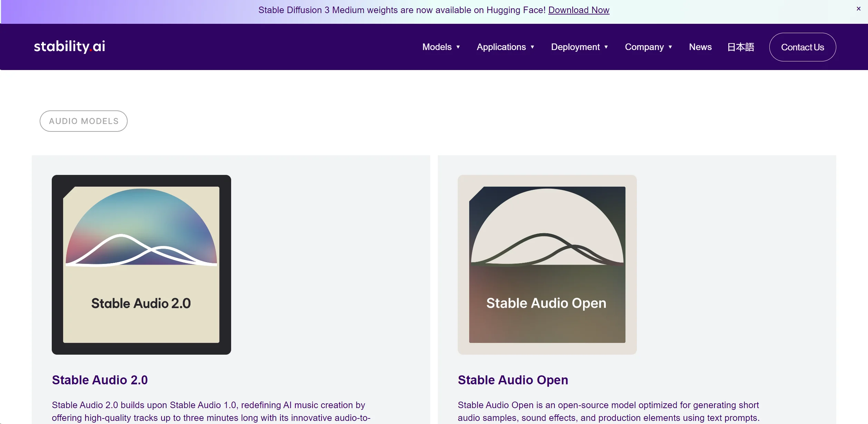The height and width of the screenshot is (424, 868).
Task: Open the News page
Action: [x=700, y=47]
